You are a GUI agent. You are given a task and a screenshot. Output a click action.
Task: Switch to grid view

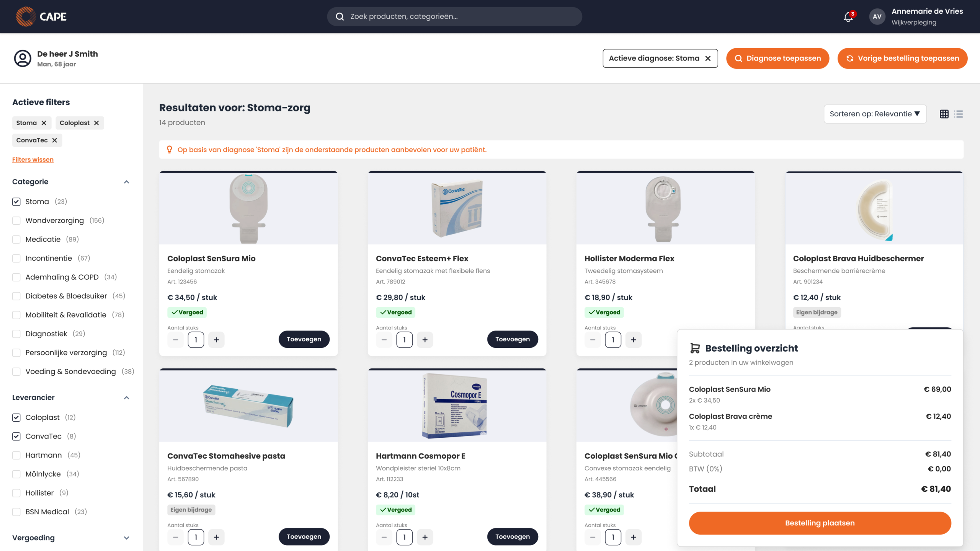tap(944, 114)
